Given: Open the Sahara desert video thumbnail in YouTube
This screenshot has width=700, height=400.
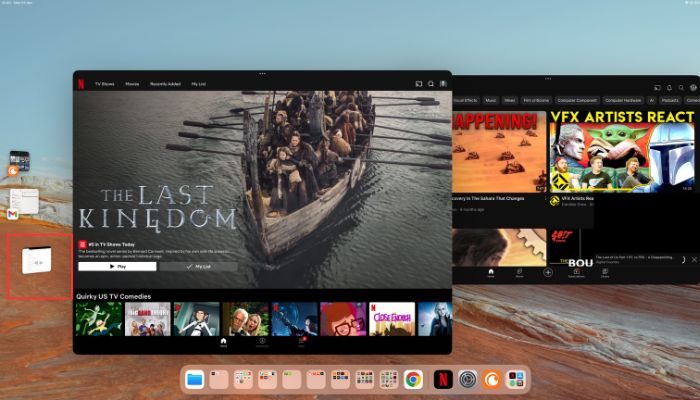Looking at the screenshot, I should (499, 152).
